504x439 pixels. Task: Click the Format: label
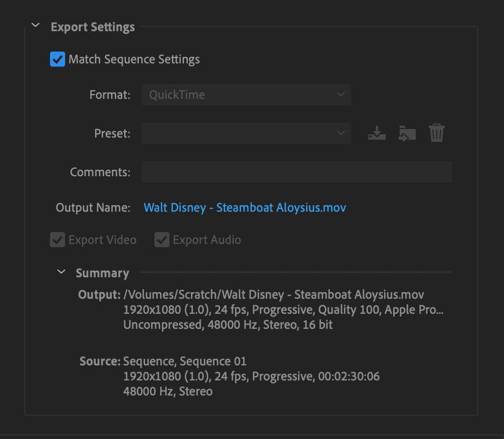coord(110,95)
